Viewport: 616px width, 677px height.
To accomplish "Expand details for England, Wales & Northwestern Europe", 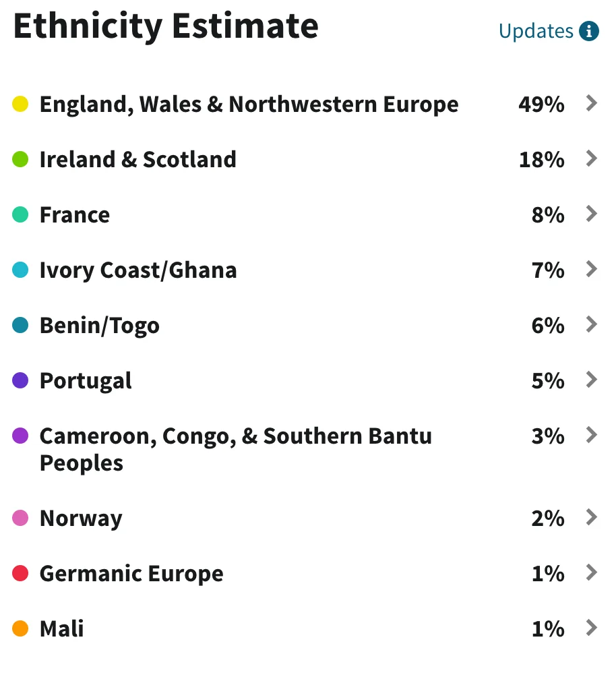I will point(592,102).
